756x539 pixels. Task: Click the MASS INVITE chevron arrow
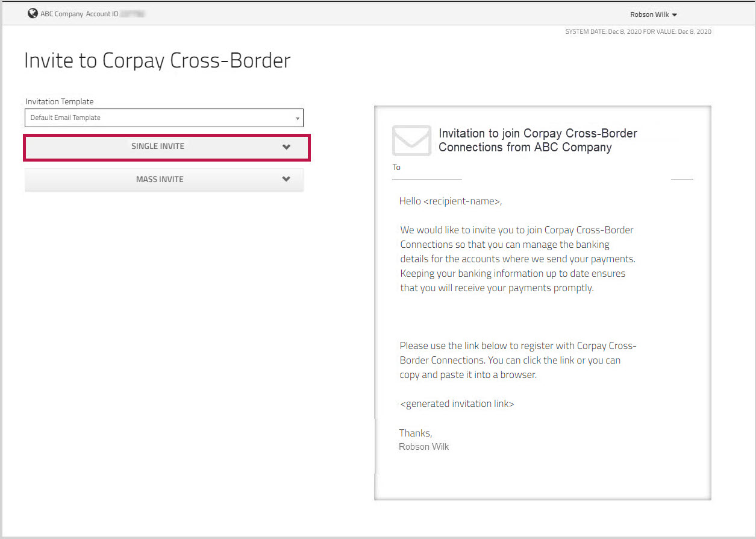(286, 179)
